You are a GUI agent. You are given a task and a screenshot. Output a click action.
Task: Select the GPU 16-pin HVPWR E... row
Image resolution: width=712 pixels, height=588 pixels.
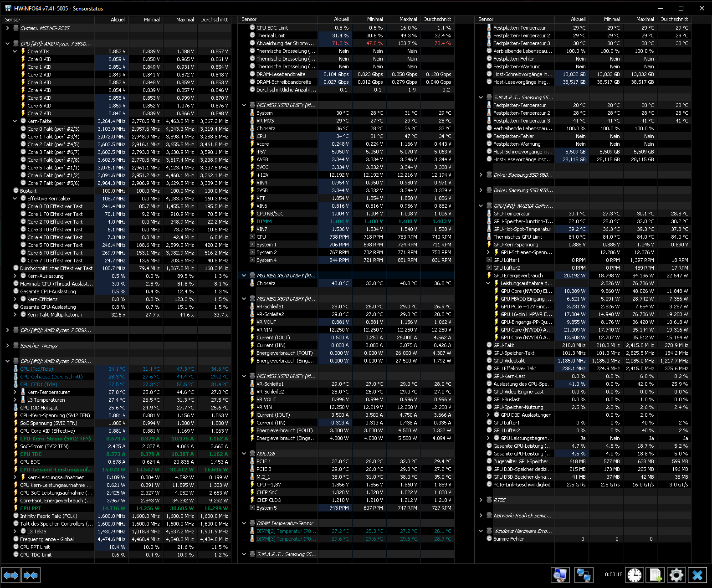click(x=584, y=314)
